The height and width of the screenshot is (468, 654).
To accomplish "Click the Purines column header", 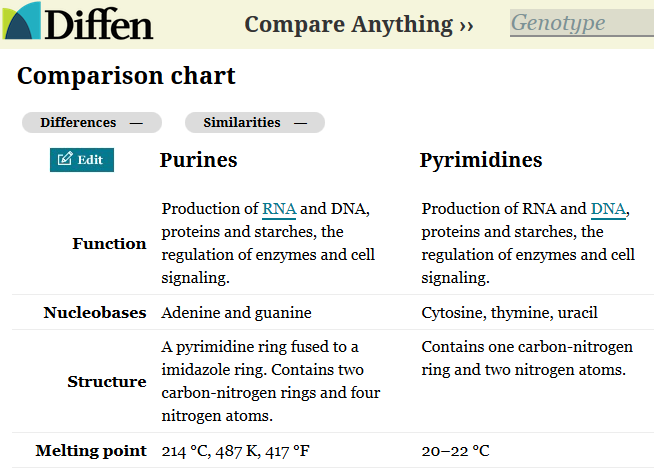I will [x=199, y=160].
